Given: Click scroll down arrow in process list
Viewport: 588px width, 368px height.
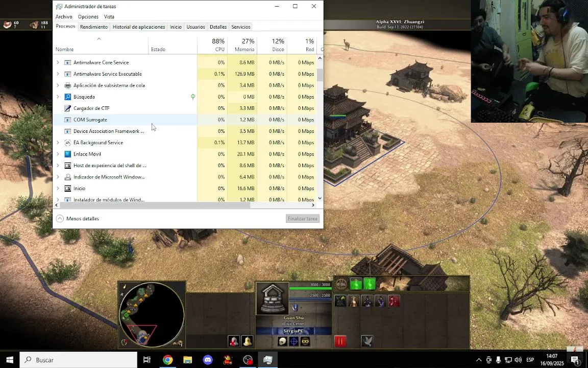Looking at the screenshot, I should pos(320,198).
